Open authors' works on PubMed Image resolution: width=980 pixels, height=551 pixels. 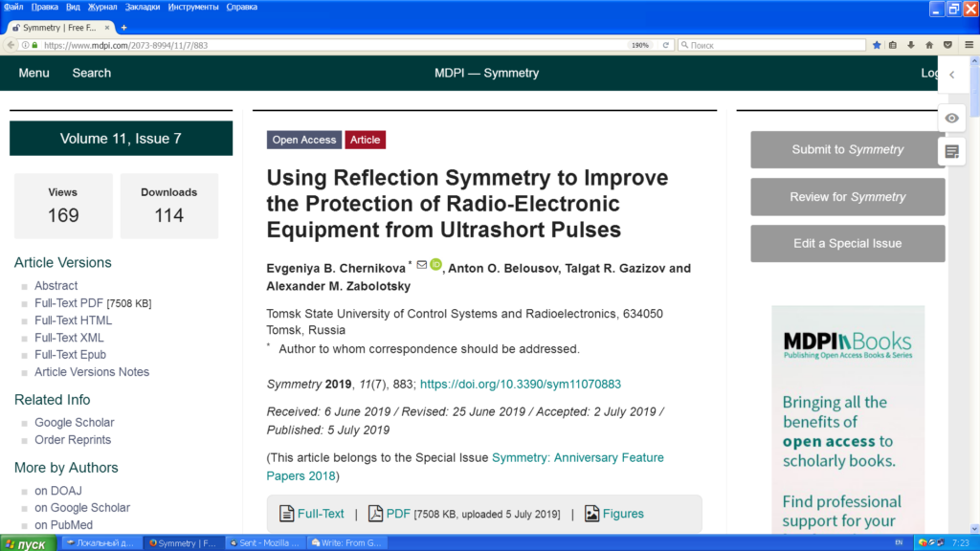[x=64, y=525]
